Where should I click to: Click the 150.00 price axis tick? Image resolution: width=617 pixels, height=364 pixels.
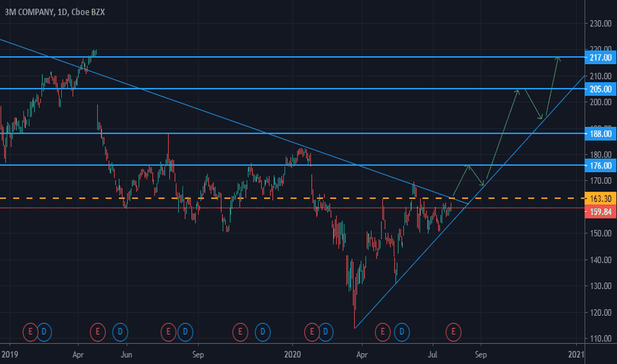tap(600, 234)
